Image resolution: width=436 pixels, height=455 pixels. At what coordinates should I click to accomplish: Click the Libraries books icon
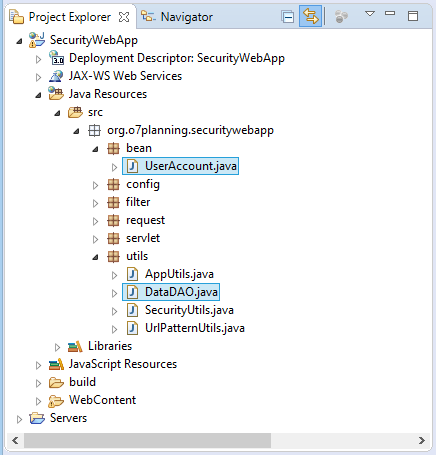(75, 346)
